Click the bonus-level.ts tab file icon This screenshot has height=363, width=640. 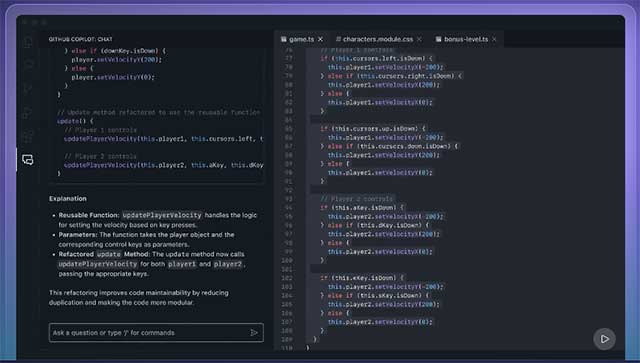438,39
